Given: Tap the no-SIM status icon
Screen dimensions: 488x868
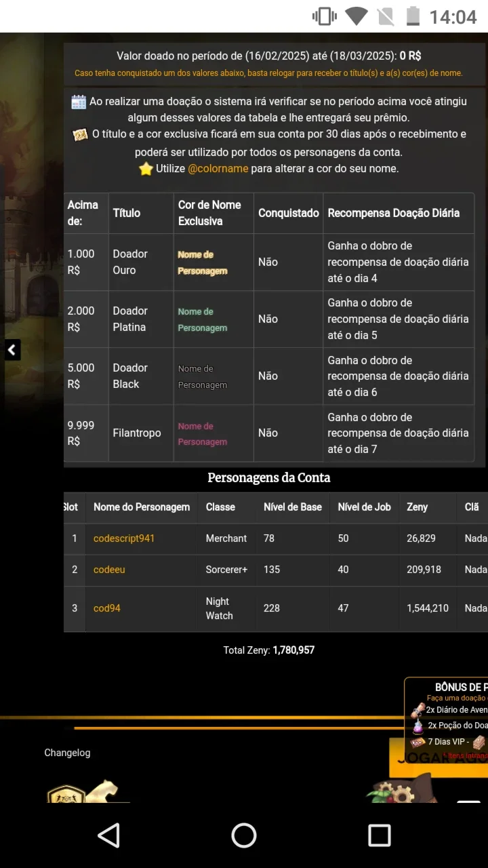Looking at the screenshot, I should click(385, 16).
